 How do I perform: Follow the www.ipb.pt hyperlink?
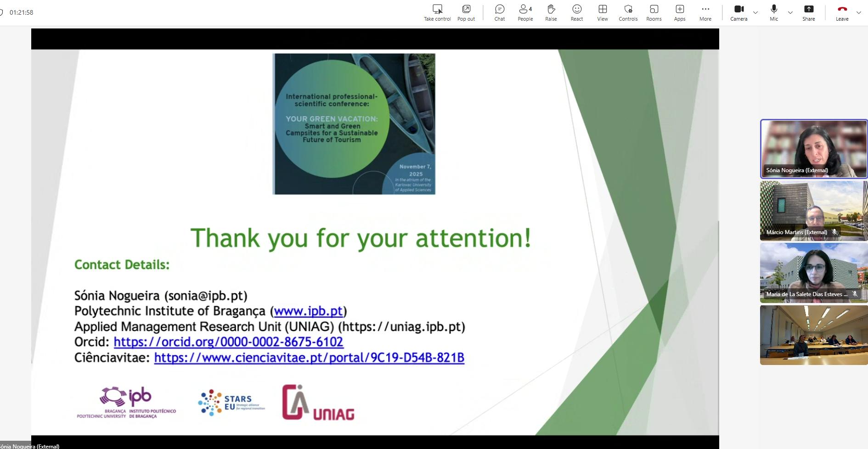[308, 311]
